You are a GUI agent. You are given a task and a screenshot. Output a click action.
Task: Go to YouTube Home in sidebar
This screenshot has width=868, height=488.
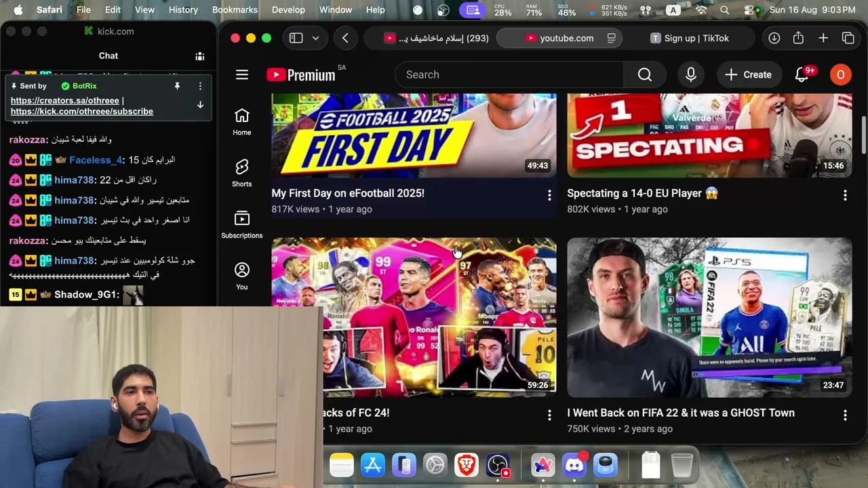tap(242, 122)
